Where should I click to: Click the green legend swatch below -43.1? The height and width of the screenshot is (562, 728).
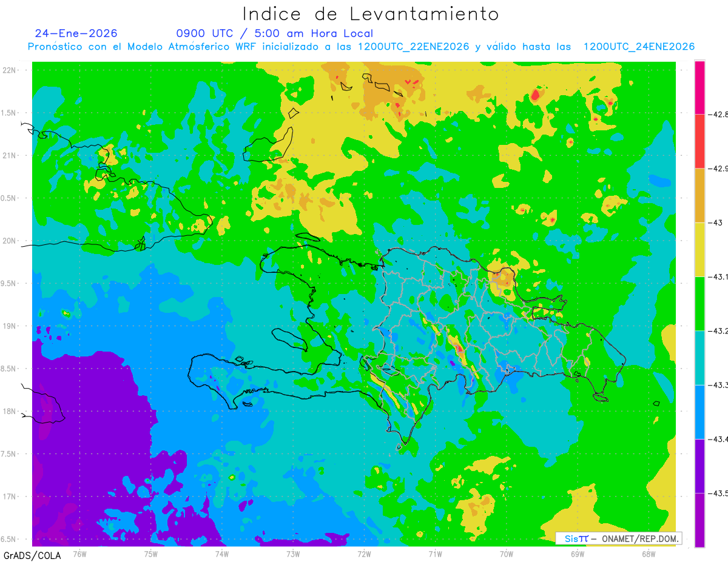[699, 303]
